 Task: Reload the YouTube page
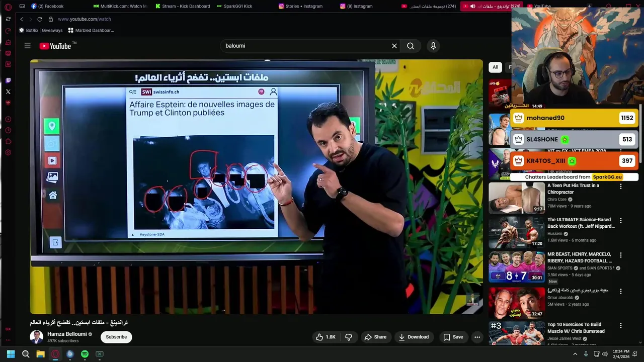40,19
